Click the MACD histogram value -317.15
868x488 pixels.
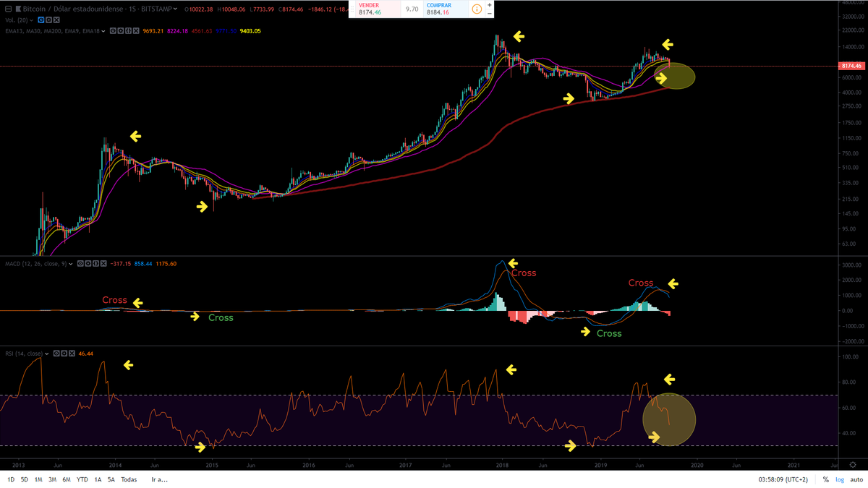tap(121, 264)
